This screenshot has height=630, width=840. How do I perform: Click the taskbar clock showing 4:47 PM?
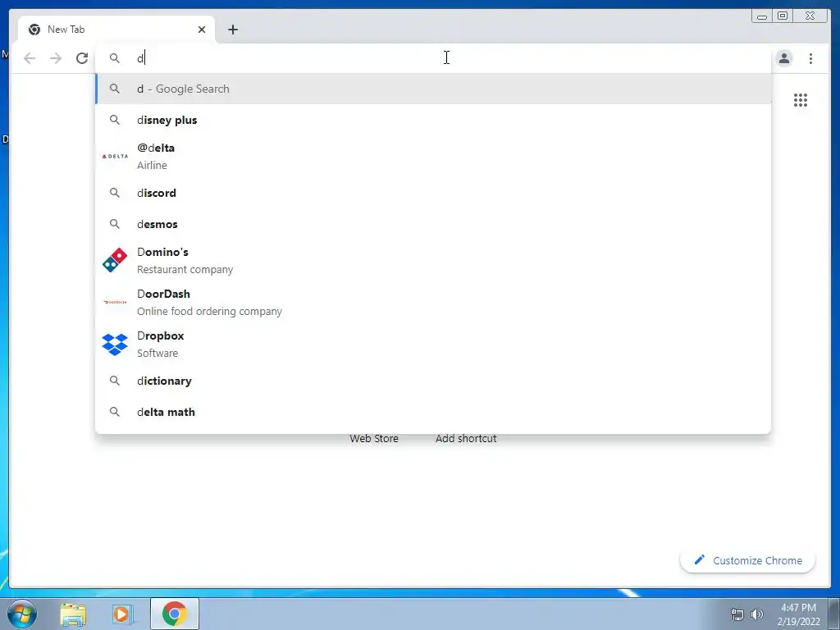pyautogui.click(x=798, y=614)
